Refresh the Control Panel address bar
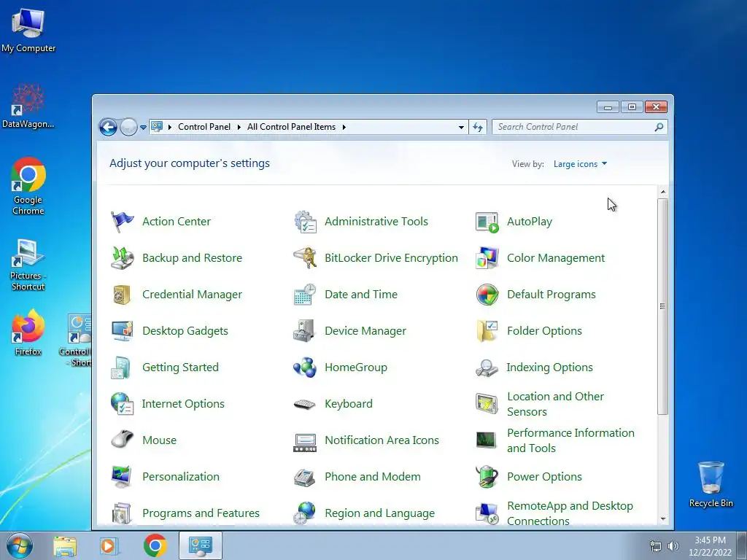 (478, 127)
